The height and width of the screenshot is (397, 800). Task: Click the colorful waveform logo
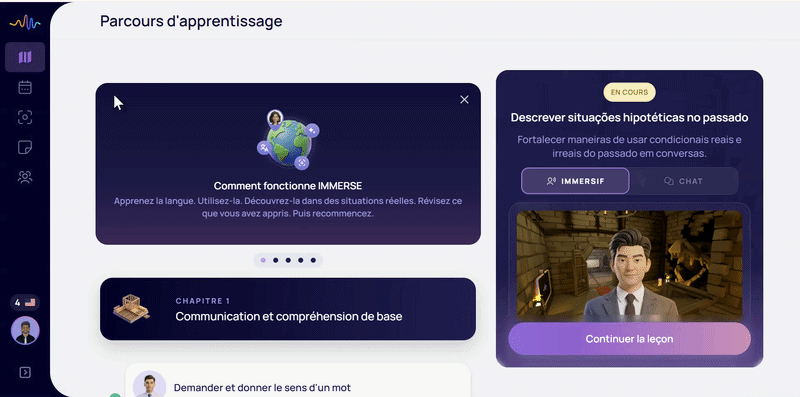pyautogui.click(x=25, y=22)
